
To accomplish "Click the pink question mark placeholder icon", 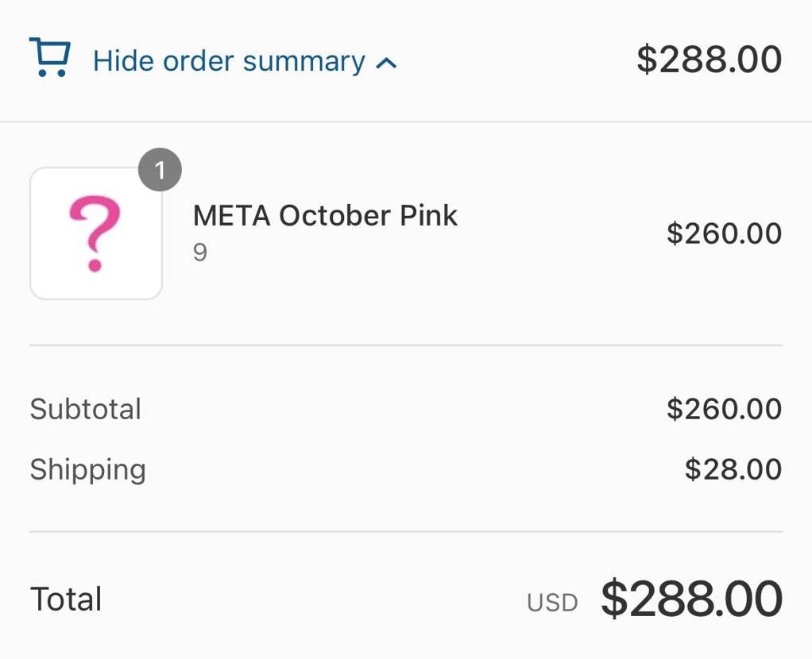I will pos(95,234).
